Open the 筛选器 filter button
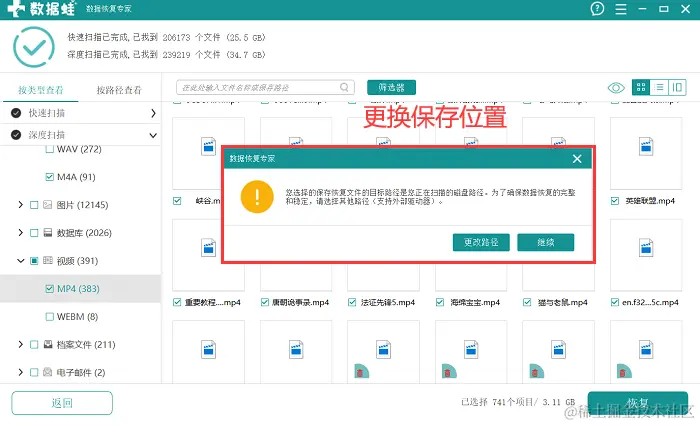 point(392,88)
